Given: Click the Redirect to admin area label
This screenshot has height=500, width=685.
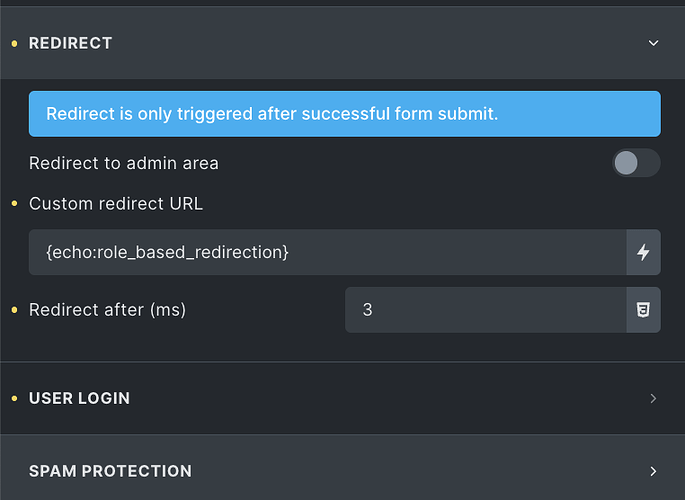Looking at the screenshot, I should point(124,163).
